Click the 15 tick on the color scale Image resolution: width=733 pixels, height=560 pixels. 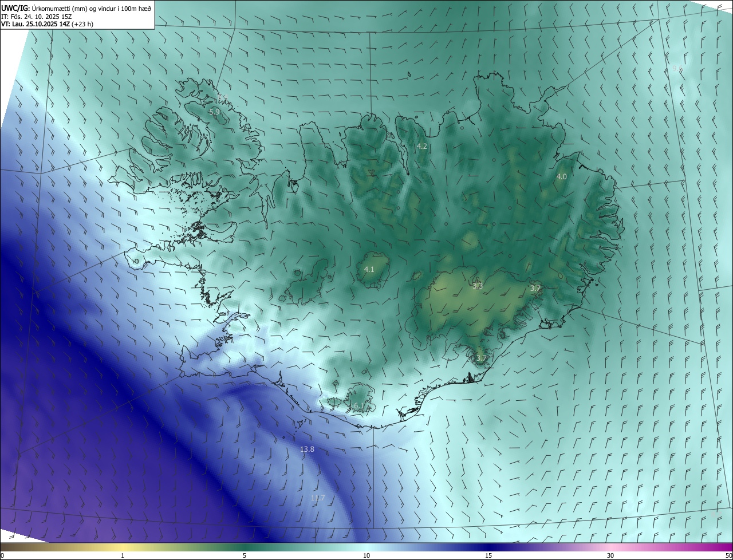(x=488, y=555)
